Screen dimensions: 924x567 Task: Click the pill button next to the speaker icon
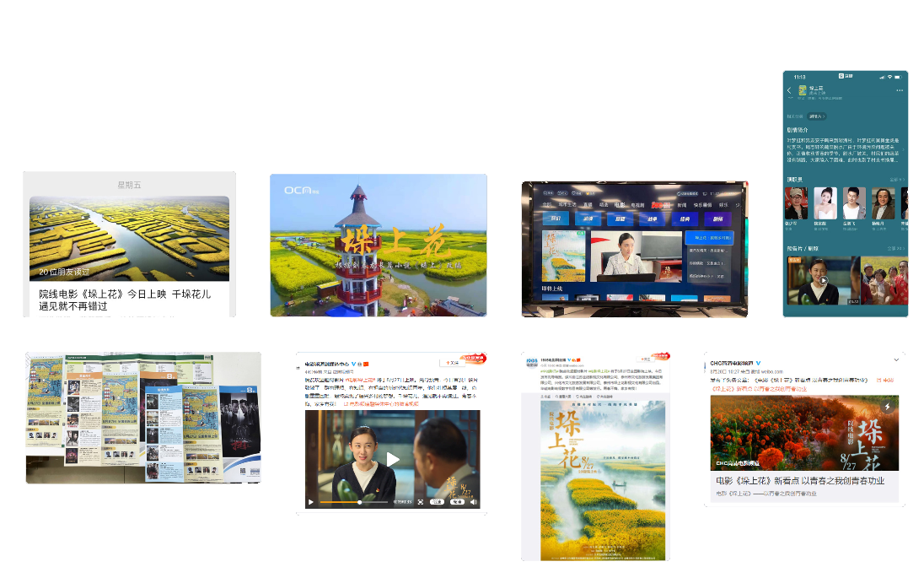pyautogui.click(x=457, y=502)
